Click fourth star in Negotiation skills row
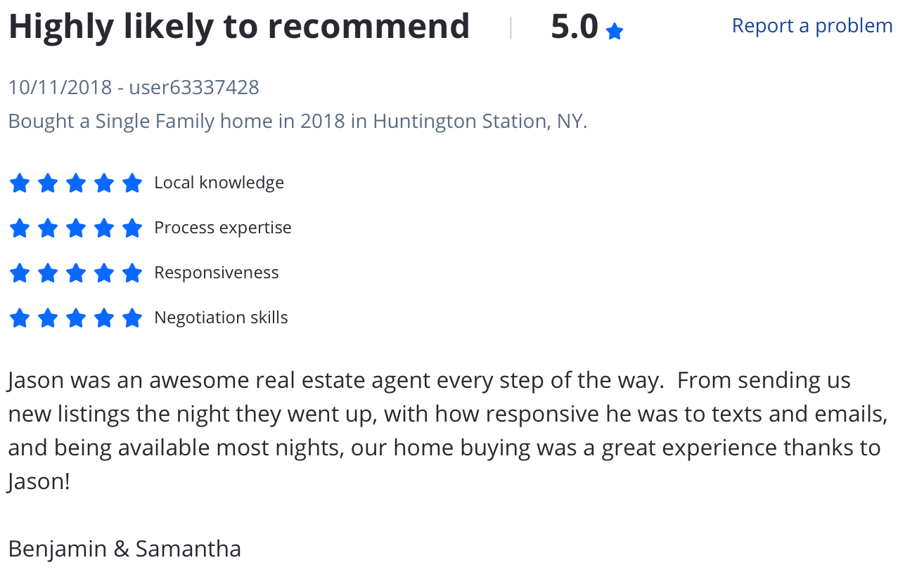 [104, 318]
